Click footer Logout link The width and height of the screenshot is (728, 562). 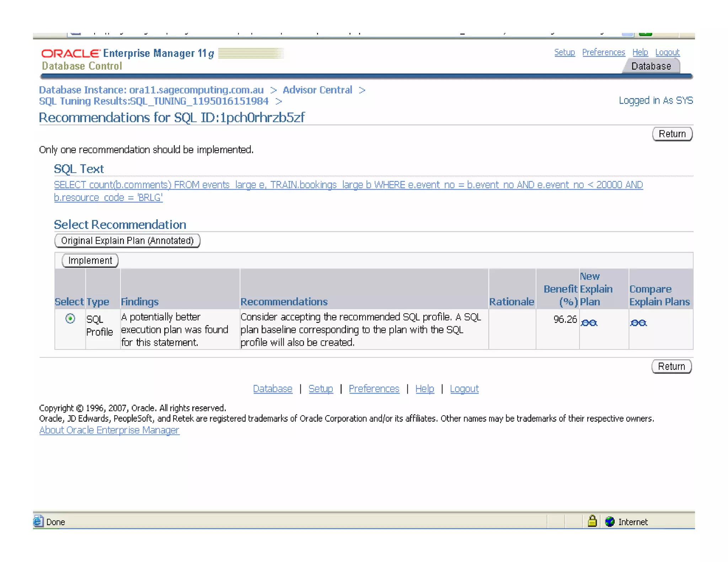tap(464, 389)
